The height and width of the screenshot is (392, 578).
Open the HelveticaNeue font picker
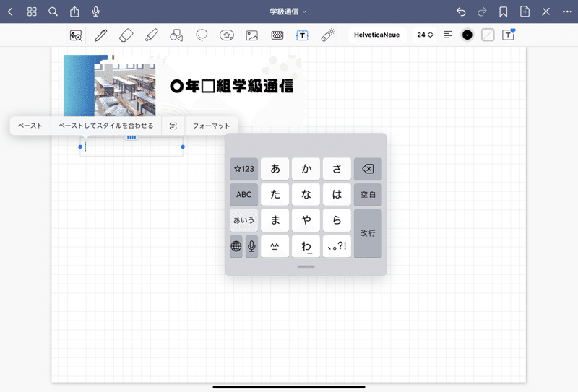[376, 35]
